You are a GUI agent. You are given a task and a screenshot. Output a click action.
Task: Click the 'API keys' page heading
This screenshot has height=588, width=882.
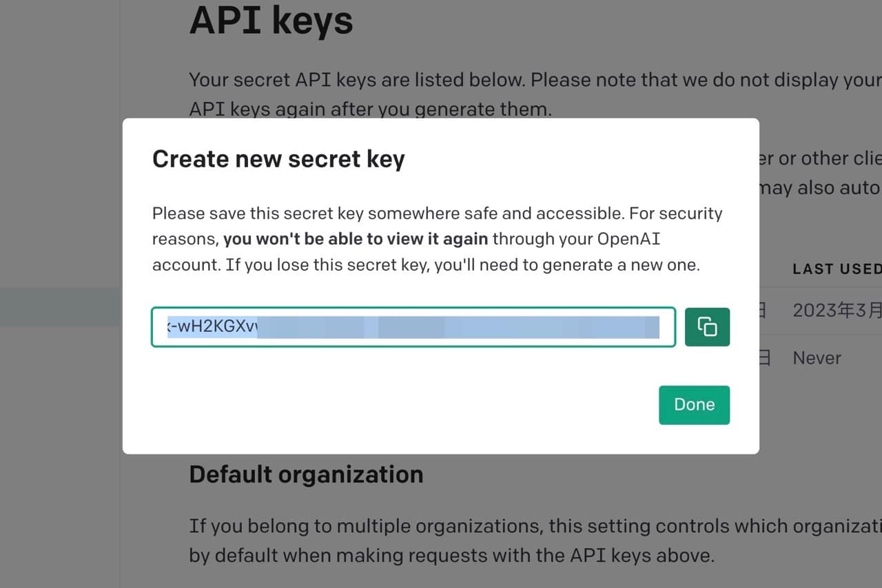[271, 21]
